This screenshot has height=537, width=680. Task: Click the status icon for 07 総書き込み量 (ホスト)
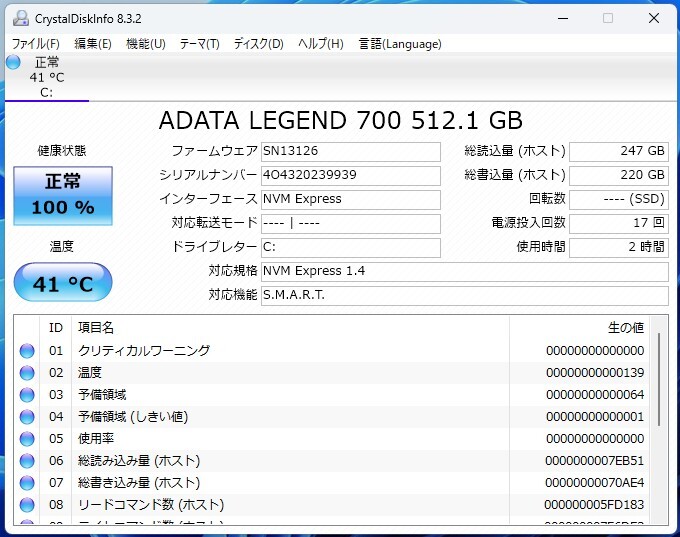[x=27, y=483]
